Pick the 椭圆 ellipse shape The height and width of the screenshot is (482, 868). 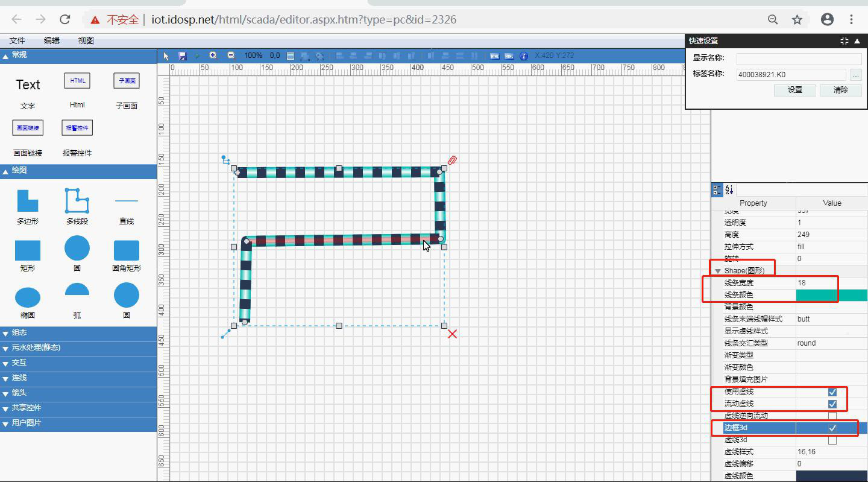(x=28, y=297)
